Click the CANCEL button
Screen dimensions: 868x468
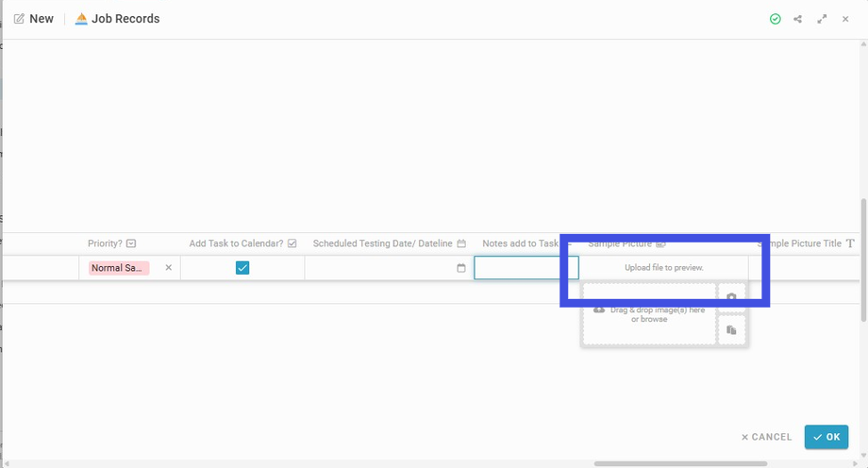coord(767,437)
